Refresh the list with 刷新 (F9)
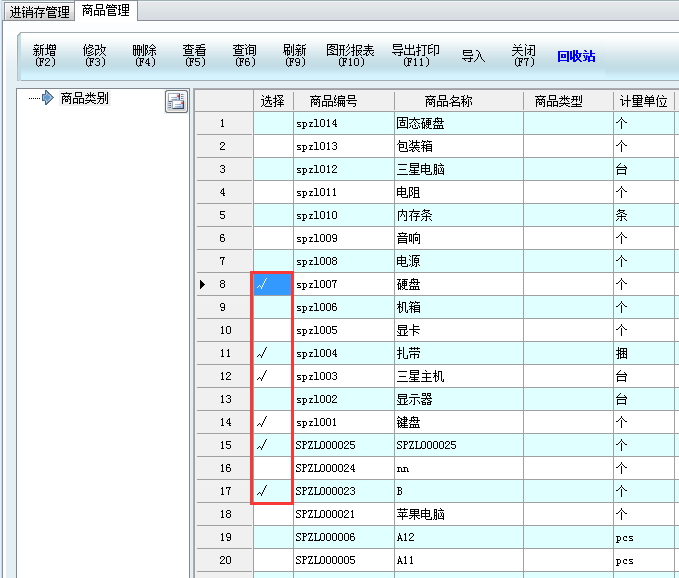The width and height of the screenshot is (679, 578). click(295, 56)
